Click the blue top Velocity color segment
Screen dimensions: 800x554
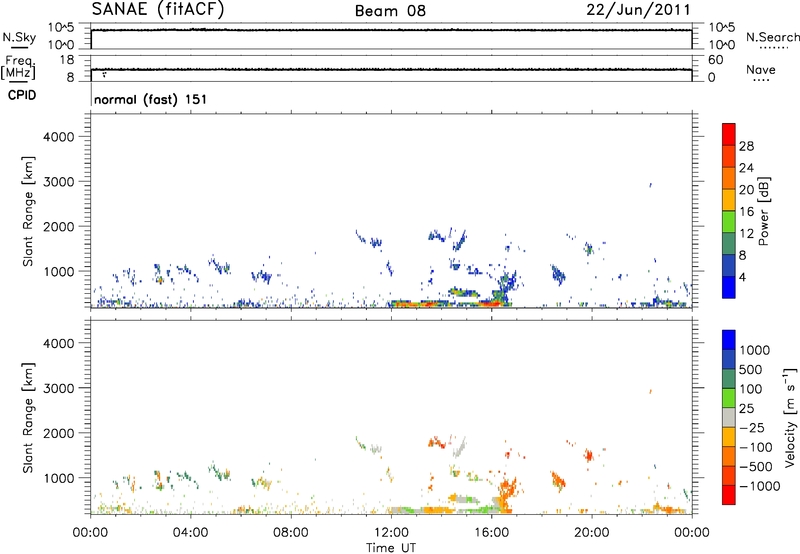pos(729,340)
